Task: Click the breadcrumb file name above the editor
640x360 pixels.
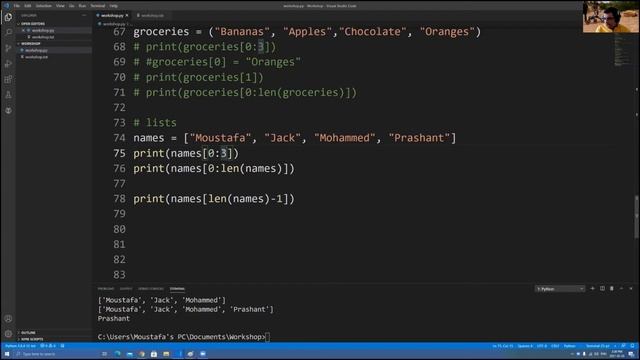Action: 113,24
